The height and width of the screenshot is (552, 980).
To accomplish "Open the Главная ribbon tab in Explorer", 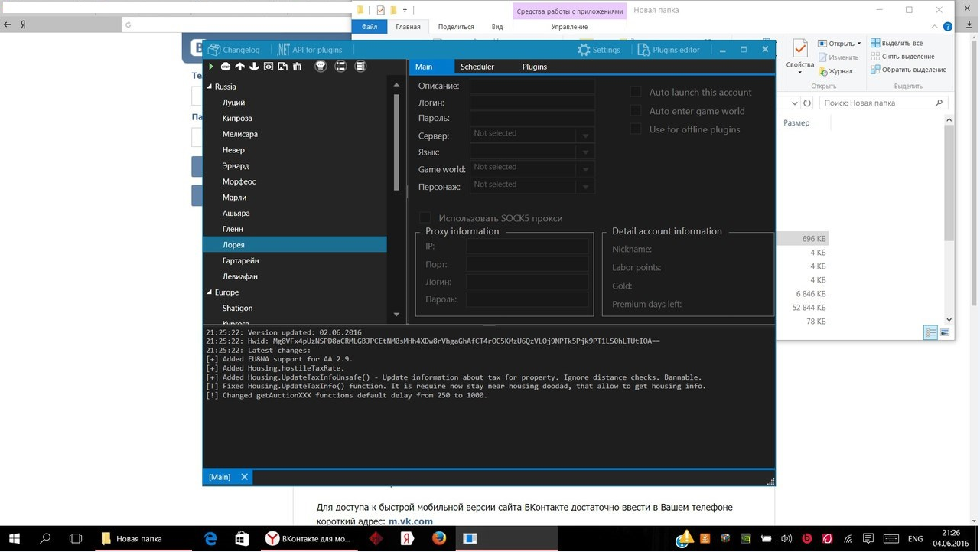I will 408,27.
